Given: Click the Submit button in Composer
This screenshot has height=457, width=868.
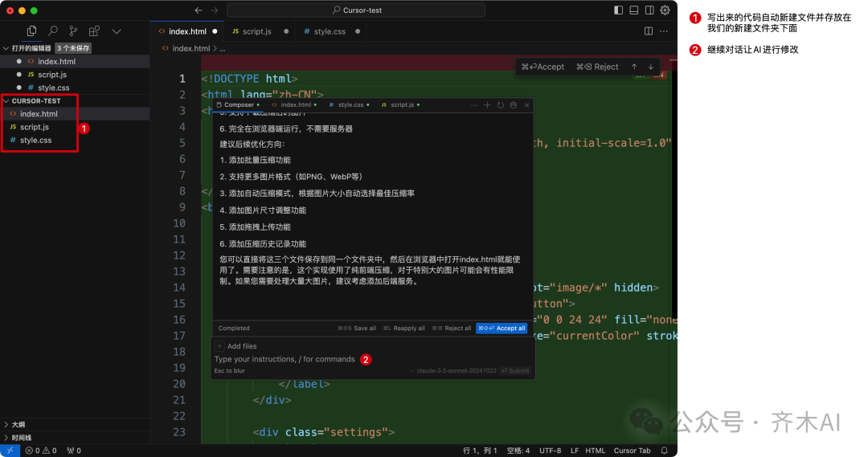Looking at the screenshot, I should point(515,371).
